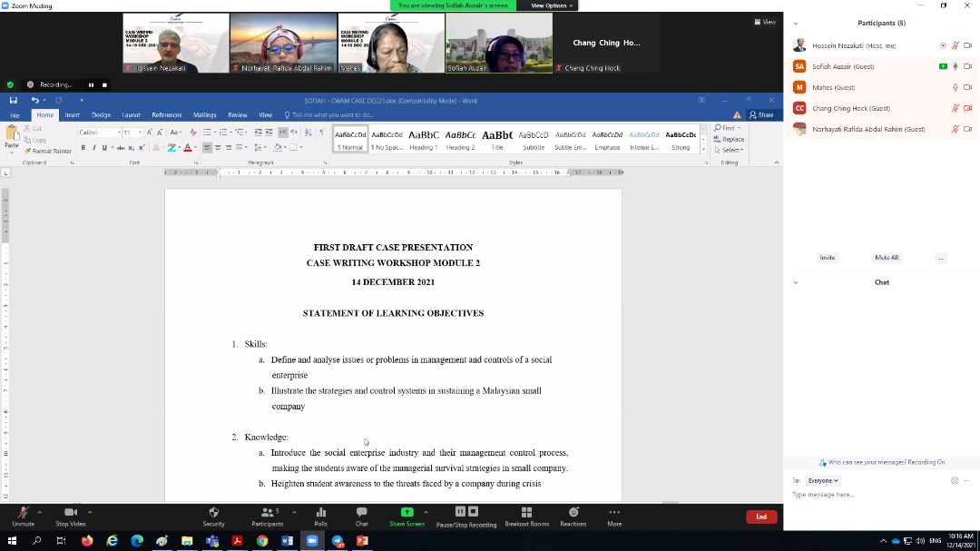Switch to the References tab
The height and width of the screenshot is (551, 980).
[166, 115]
